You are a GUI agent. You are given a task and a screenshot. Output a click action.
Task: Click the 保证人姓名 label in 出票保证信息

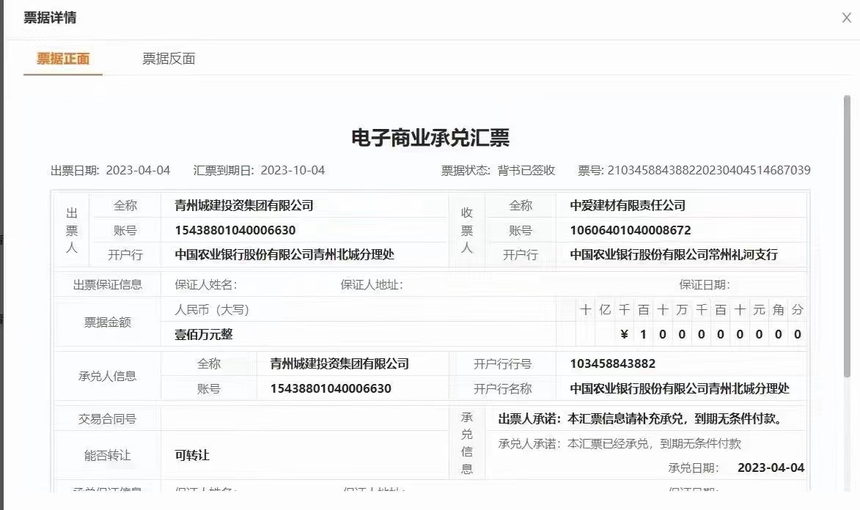206,285
